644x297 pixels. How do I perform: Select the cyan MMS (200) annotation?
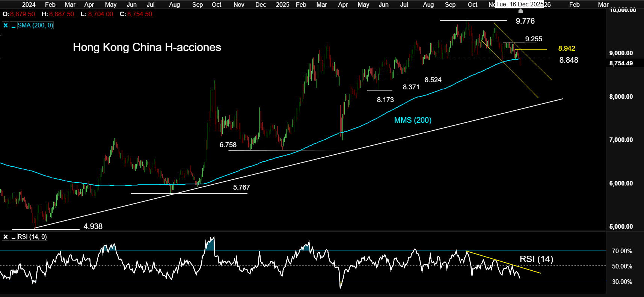pyautogui.click(x=413, y=120)
